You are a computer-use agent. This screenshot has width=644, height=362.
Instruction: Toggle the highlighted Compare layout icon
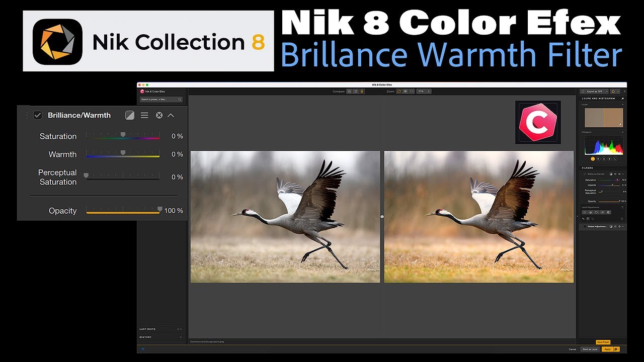pyautogui.click(x=362, y=92)
